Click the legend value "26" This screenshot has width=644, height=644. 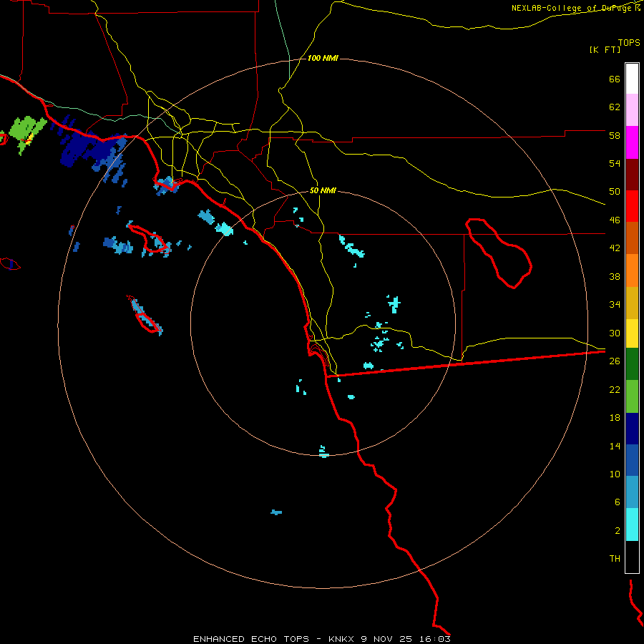(615, 361)
